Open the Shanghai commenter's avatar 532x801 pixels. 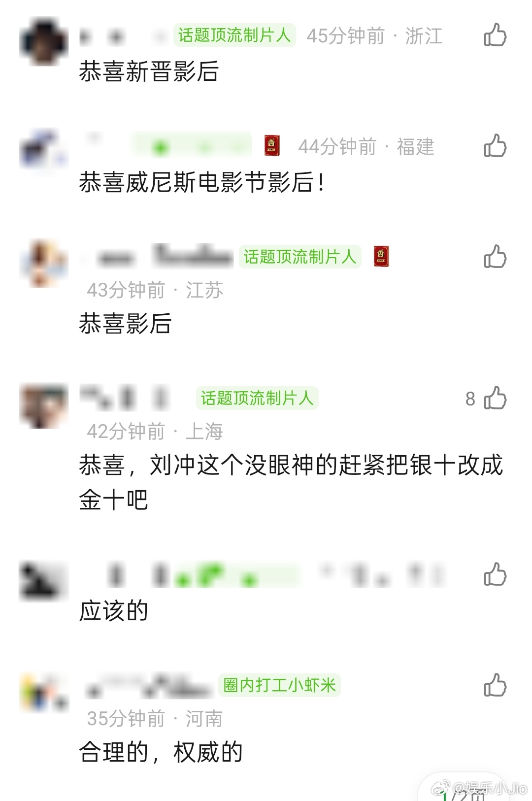pos(44,405)
